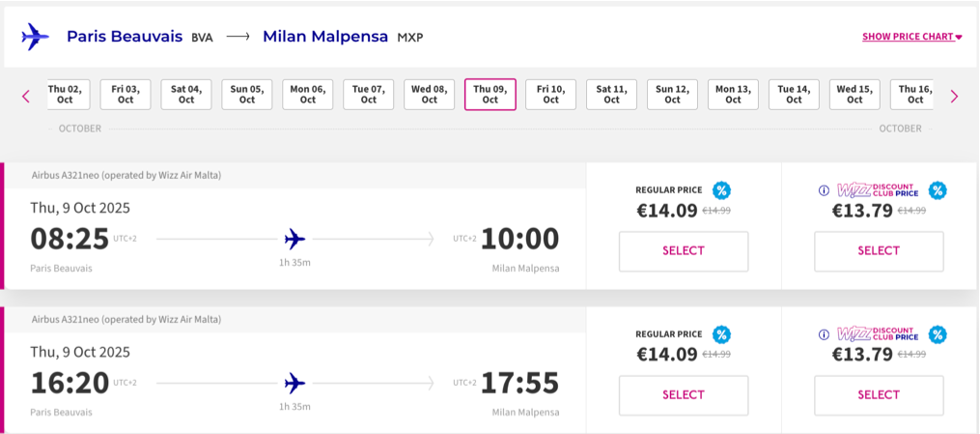Select Discount Club price for 16:20 flight
Viewport: 980px width, 434px height.
point(879,394)
